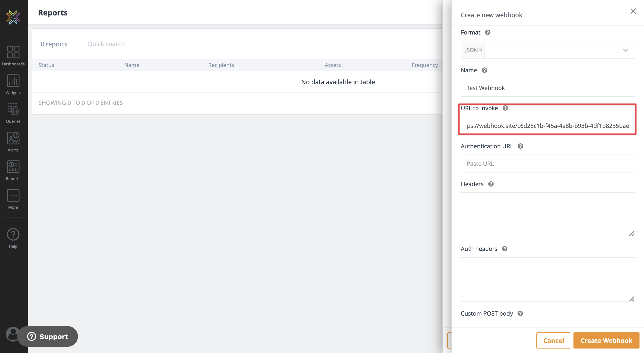Viewport: 644px width, 353px height.
Task: Click the Support chat button
Action: click(x=48, y=336)
